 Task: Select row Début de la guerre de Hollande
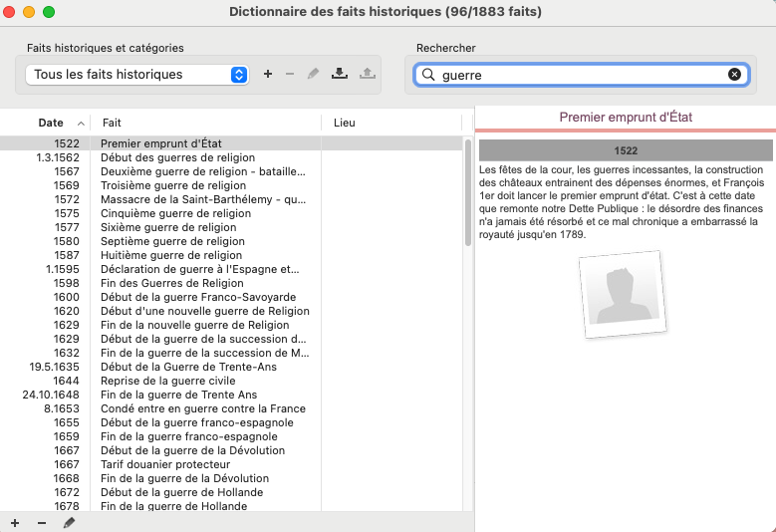coord(231,492)
